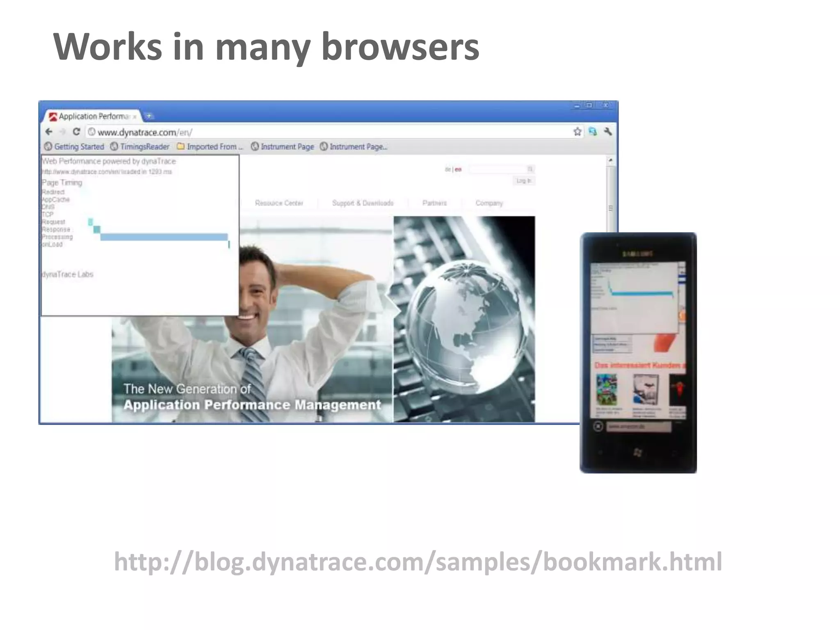Tap the phone's Windows home button

(x=638, y=452)
